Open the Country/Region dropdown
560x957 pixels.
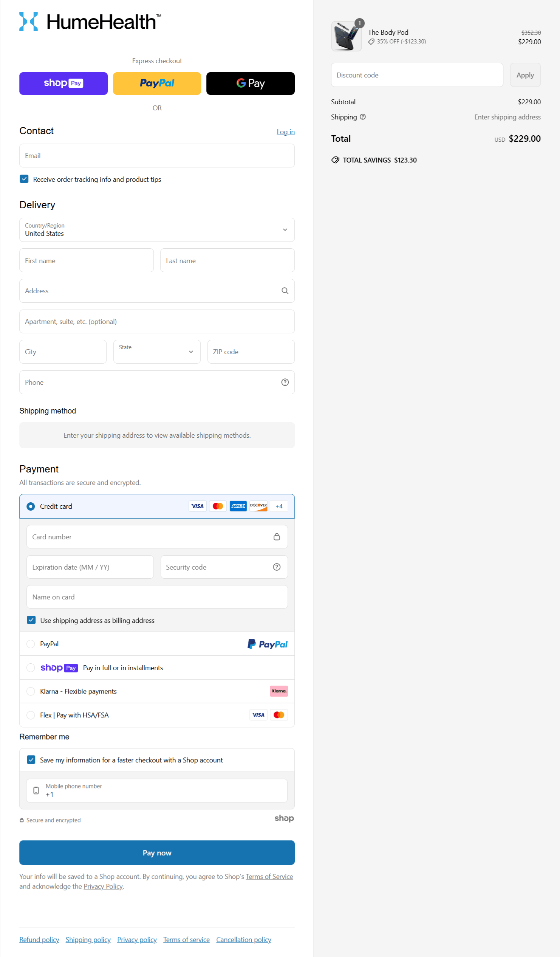point(157,230)
